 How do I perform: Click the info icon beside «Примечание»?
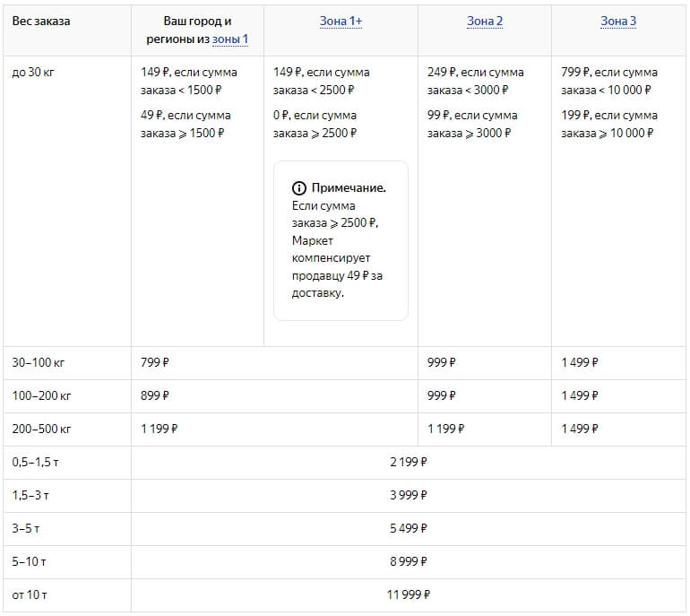[298, 188]
